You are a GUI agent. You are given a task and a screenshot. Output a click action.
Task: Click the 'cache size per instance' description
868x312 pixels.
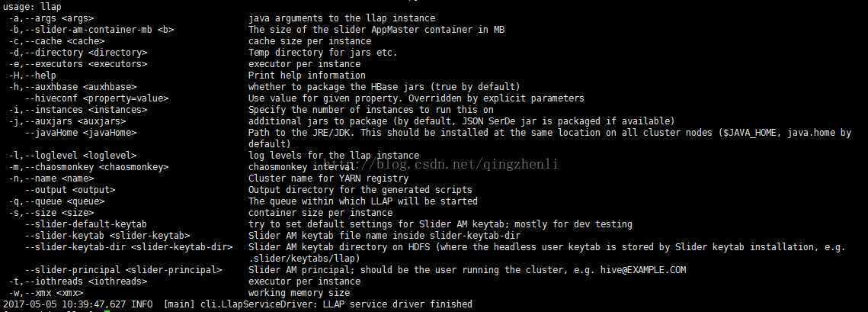309,41
